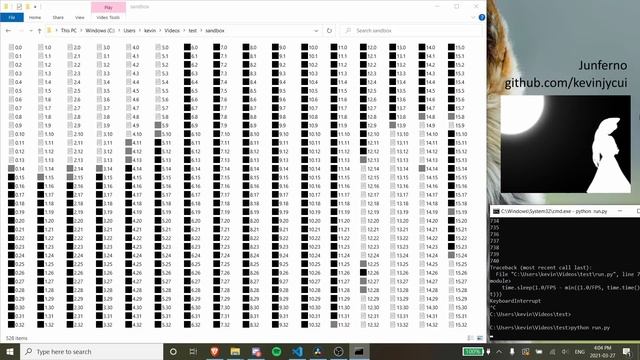The width and height of the screenshot is (640, 360).
Task: Click the ENG language indicator
Action: [579, 351]
